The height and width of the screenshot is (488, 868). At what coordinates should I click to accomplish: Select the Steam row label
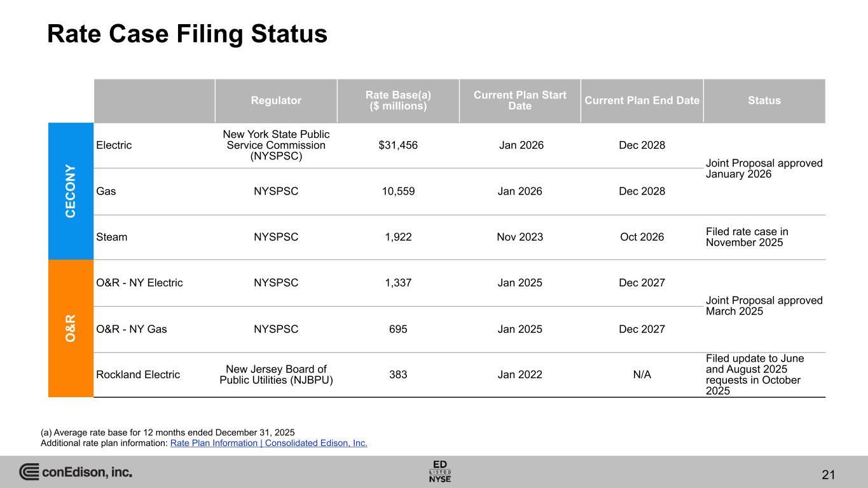(112, 237)
